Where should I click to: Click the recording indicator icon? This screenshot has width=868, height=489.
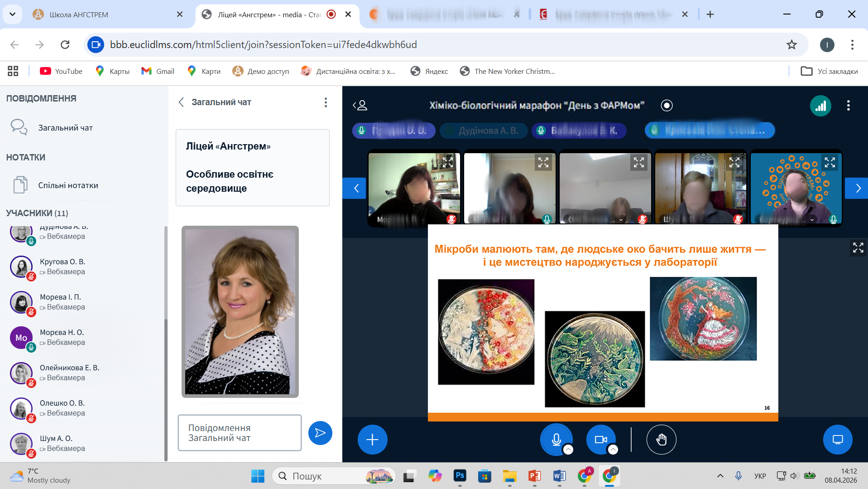click(x=667, y=106)
